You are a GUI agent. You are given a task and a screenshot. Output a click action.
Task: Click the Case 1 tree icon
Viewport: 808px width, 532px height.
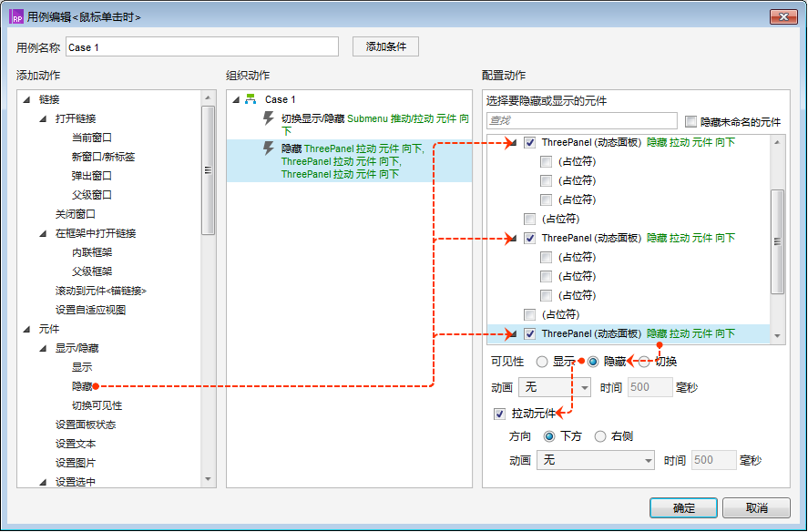tap(251, 99)
